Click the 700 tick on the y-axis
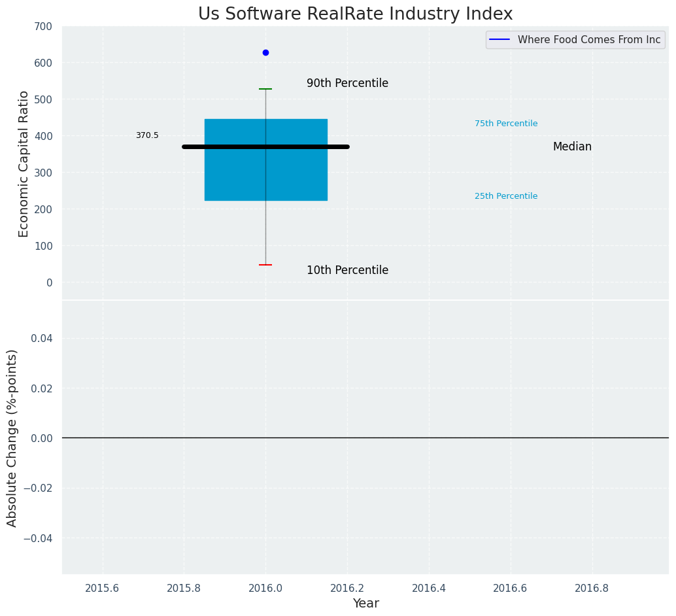The image size is (676, 616). [x=43, y=27]
